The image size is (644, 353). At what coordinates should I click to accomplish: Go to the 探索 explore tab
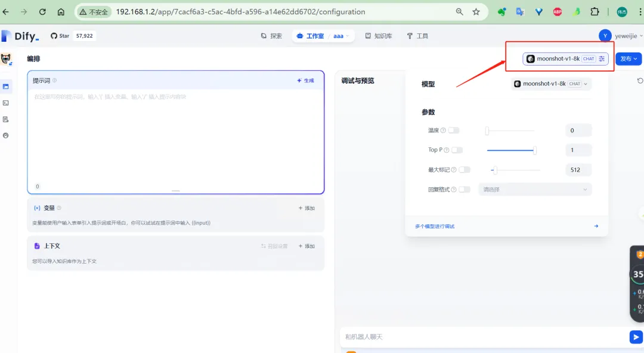tap(271, 36)
